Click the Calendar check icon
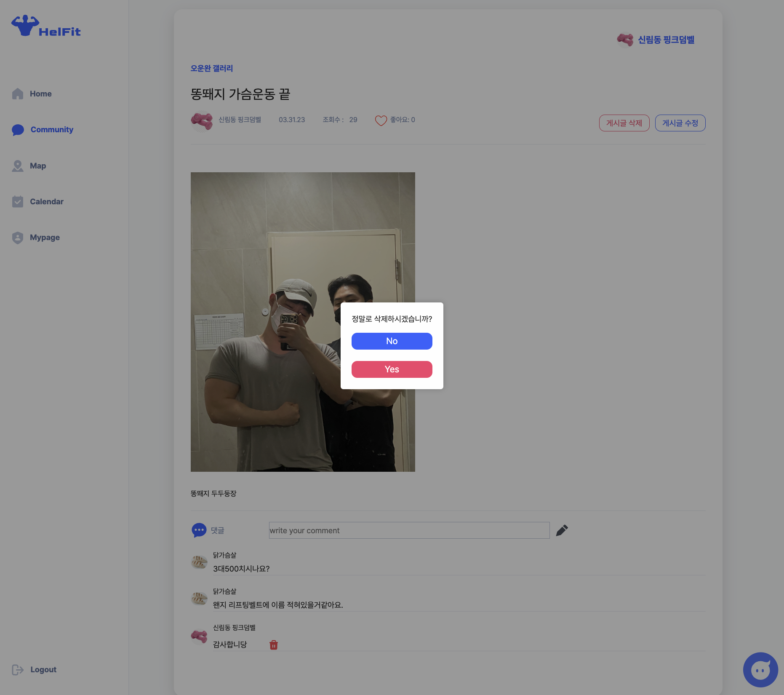784x695 pixels. click(18, 201)
